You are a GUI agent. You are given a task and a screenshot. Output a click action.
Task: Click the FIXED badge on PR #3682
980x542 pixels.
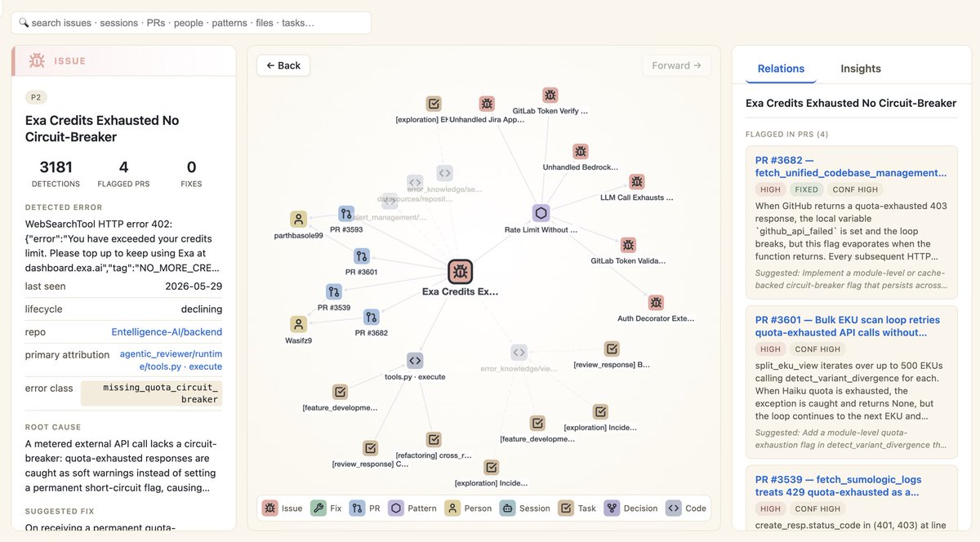pyautogui.click(x=805, y=189)
